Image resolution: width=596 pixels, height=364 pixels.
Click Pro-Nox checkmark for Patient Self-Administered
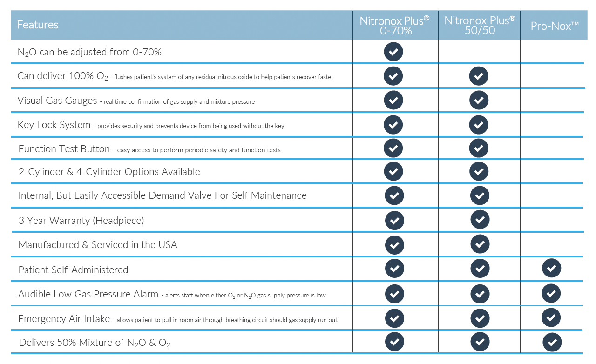point(552,268)
